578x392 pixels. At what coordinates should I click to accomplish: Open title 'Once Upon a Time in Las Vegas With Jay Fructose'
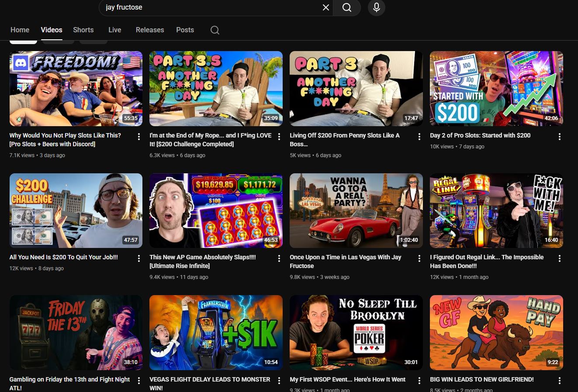click(x=346, y=261)
